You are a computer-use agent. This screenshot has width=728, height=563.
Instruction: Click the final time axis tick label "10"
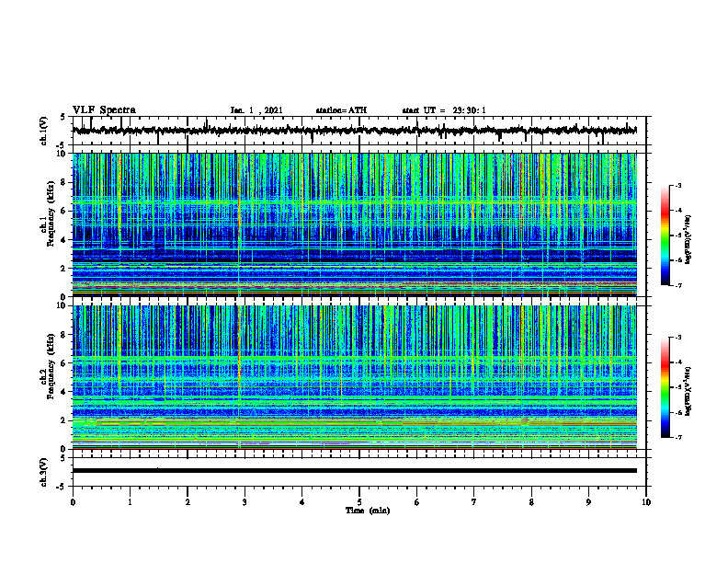pyautogui.click(x=646, y=502)
